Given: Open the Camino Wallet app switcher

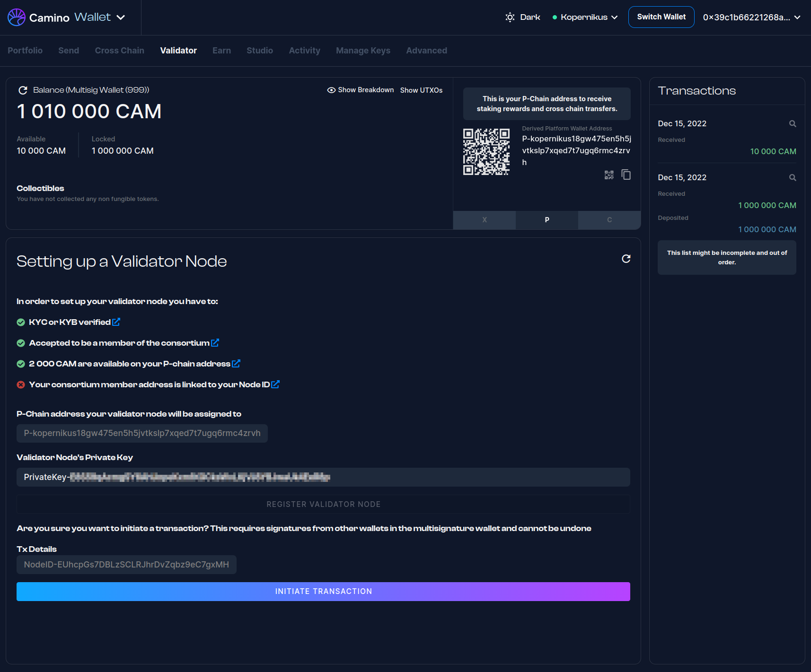Looking at the screenshot, I should (66, 17).
